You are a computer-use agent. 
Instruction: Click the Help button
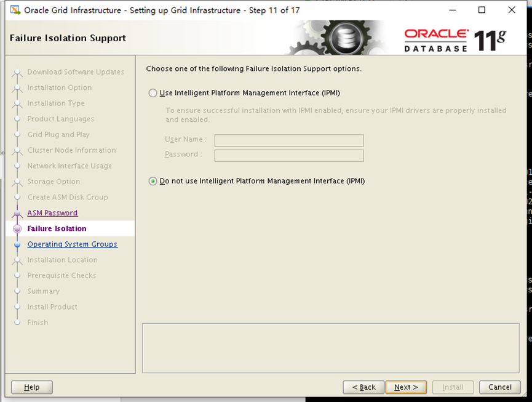click(32, 387)
